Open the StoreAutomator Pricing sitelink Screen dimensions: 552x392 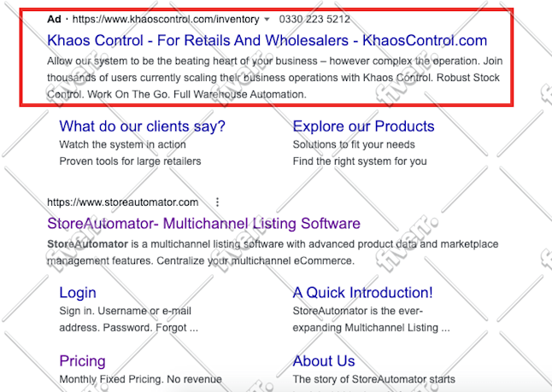click(82, 361)
